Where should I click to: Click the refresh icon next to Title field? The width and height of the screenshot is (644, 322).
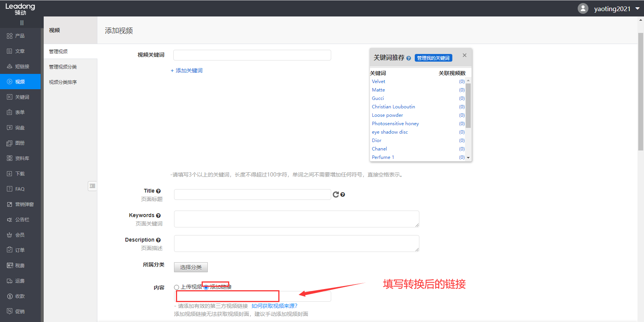tap(335, 195)
